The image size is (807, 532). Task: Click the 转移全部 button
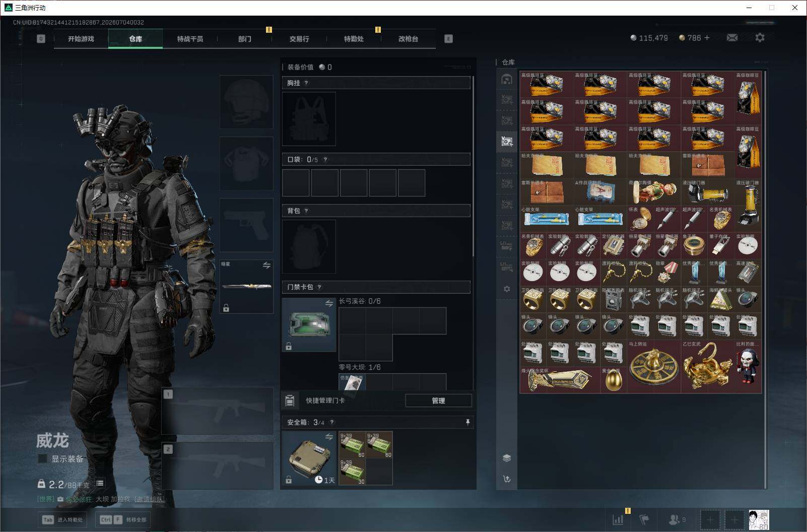click(x=123, y=519)
